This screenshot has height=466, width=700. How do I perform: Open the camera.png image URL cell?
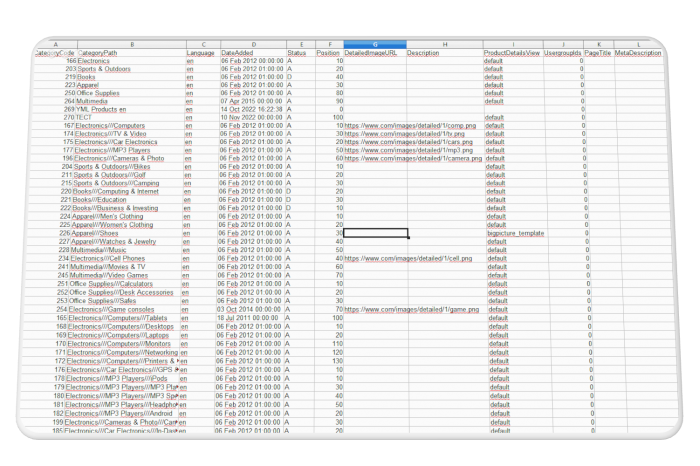413,158
